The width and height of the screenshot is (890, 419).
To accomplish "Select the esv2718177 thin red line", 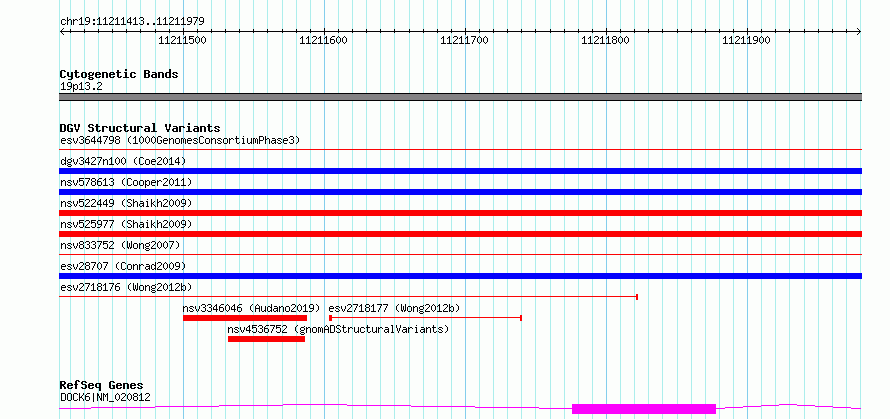I will 425,318.
